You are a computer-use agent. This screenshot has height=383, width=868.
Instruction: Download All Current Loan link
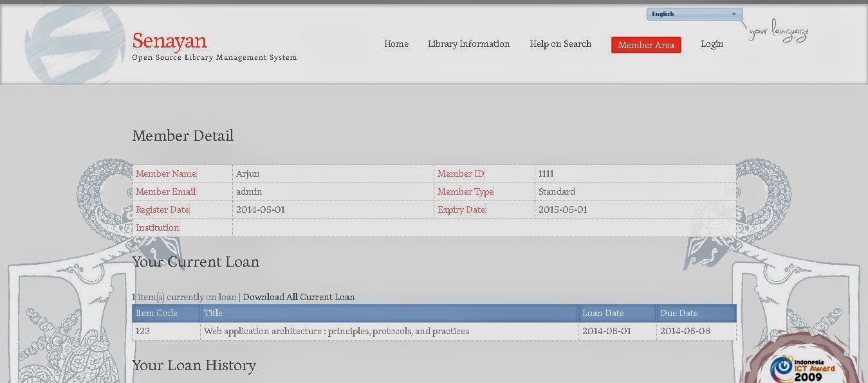[x=299, y=297]
